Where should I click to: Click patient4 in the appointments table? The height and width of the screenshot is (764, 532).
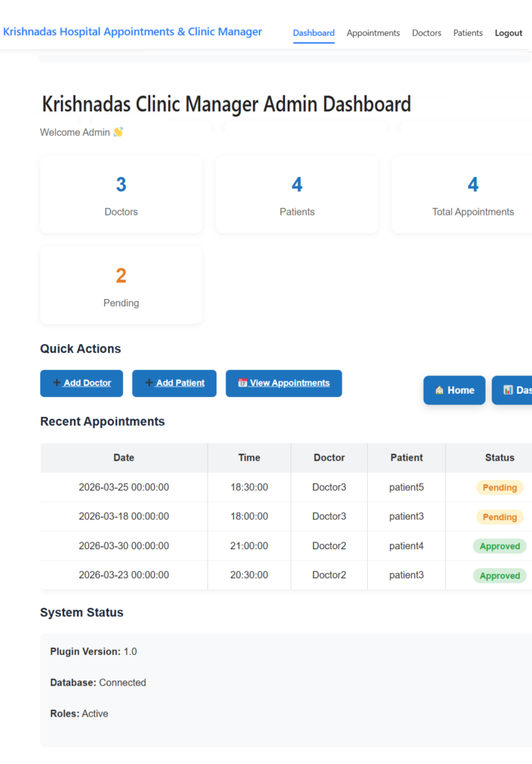[x=407, y=545]
